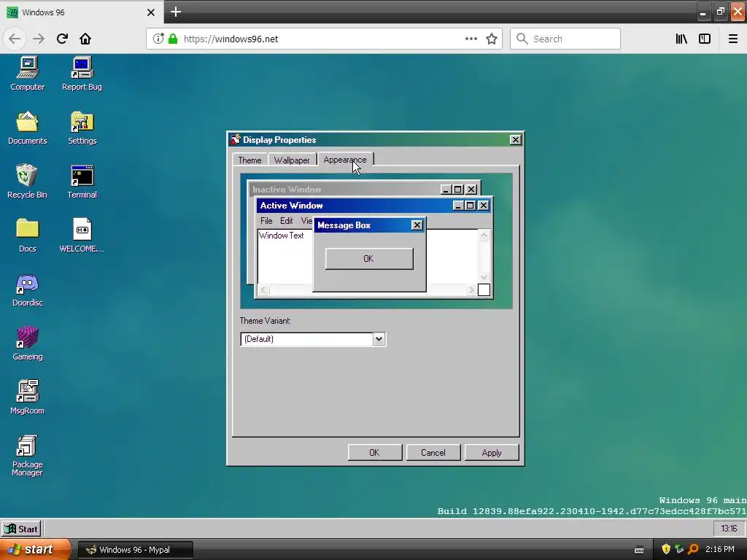Image resolution: width=747 pixels, height=560 pixels.
Task: Switch to the Theme tab
Action: click(249, 160)
